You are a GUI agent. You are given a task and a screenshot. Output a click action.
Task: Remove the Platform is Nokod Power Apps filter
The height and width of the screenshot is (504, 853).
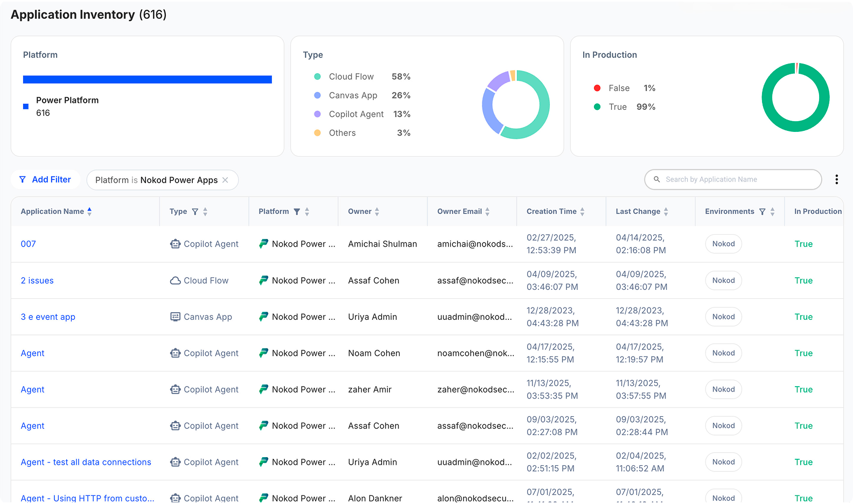(x=226, y=180)
